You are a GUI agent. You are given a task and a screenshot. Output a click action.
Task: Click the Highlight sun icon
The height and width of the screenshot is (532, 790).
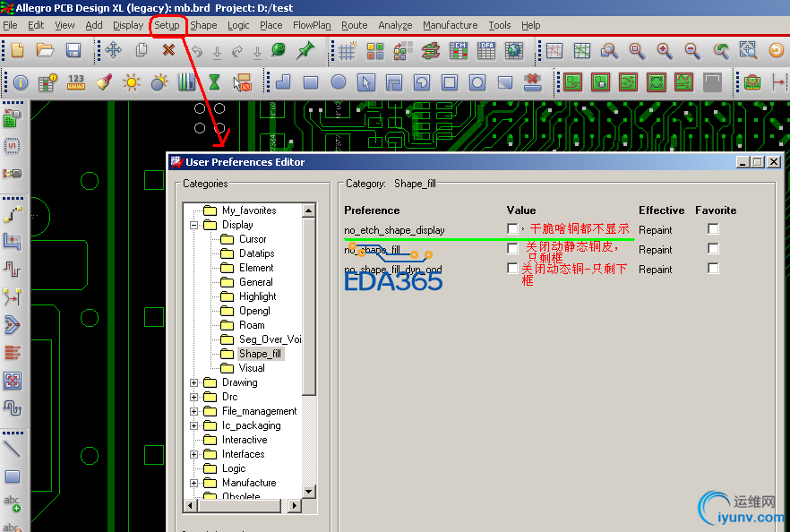132,82
